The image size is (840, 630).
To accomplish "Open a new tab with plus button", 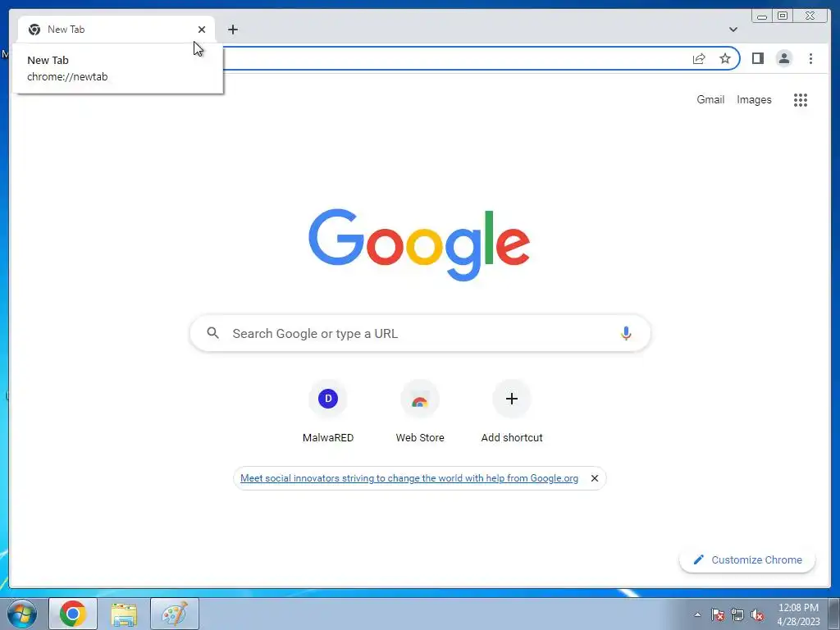I will pyautogui.click(x=232, y=30).
